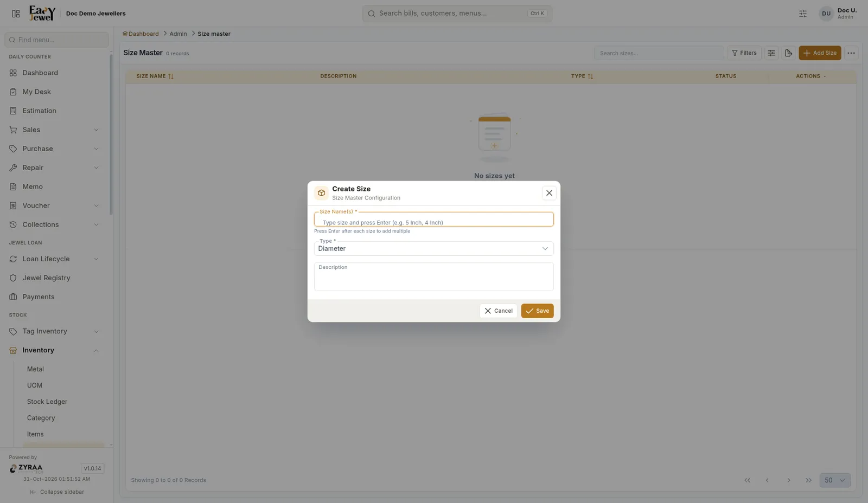Open the page size 50 dropdown

coord(835,480)
